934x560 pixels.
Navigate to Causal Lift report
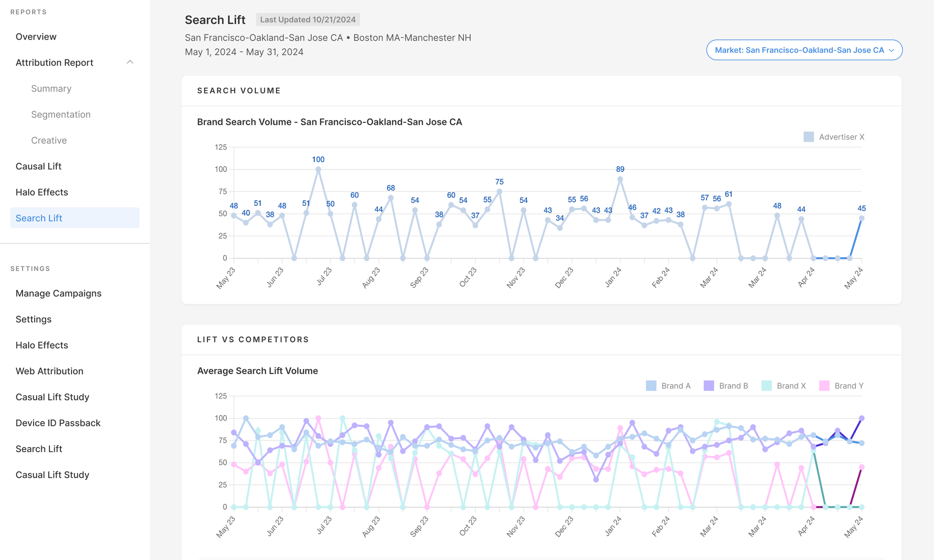[38, 167]
